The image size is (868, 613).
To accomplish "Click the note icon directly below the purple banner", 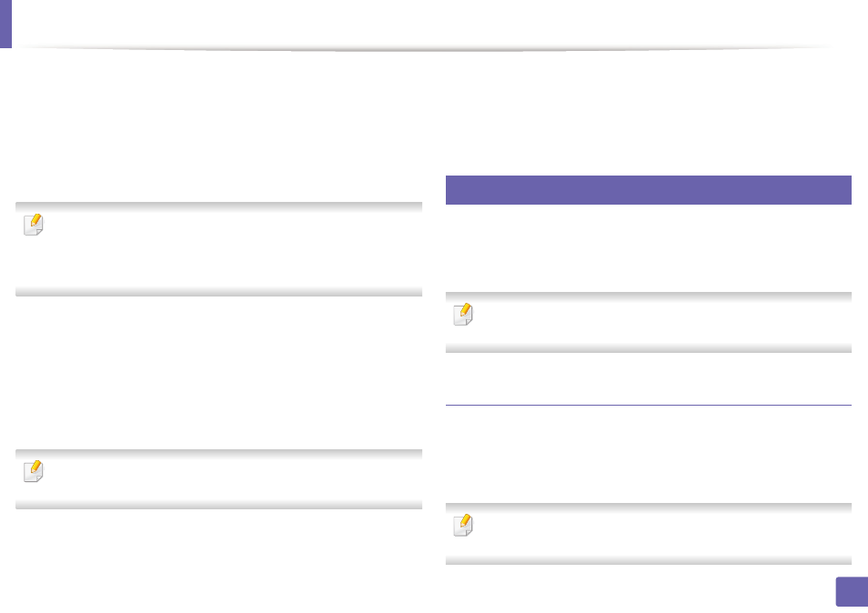I will [x=463, y=315].
